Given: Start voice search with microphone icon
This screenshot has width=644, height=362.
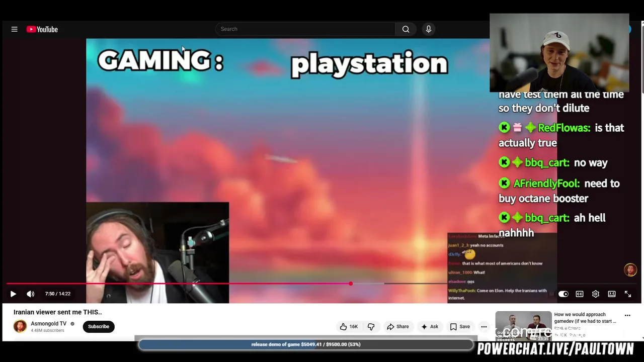Looking at the screenshot, I should [x=429, y=29].
